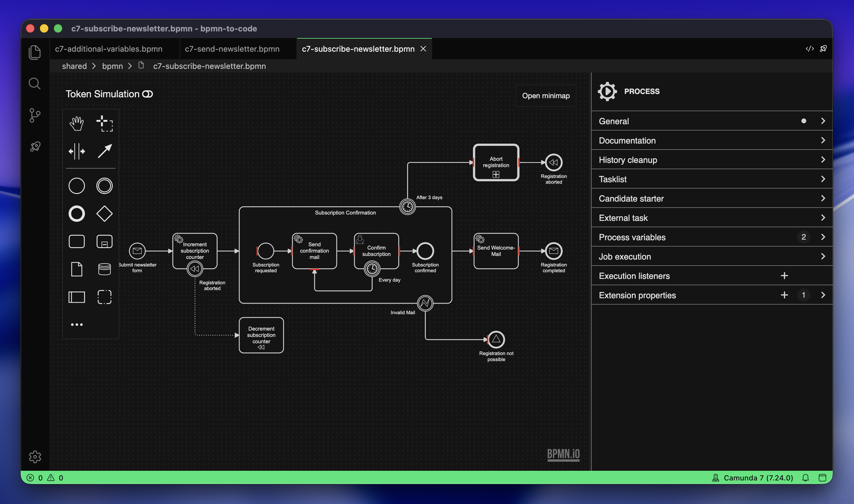Click 'shared' in the breadcrumb
The image size is (854, 504).
pos(74,66)
